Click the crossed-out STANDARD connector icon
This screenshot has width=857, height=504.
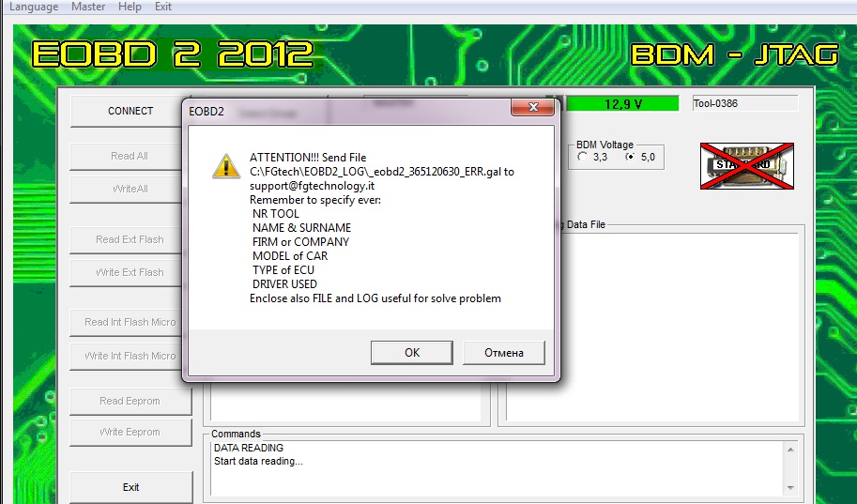(x=747, y=166)
